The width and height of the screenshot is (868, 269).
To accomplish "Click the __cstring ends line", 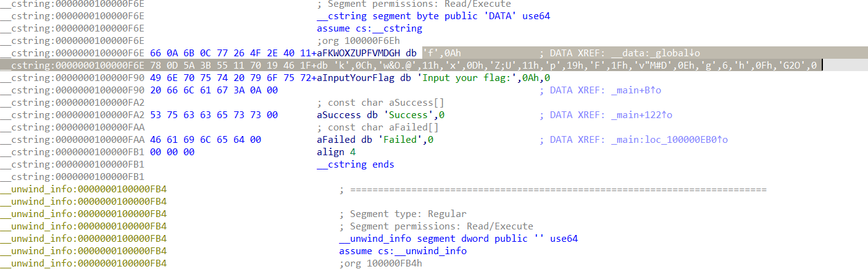I will pyautogui.click(x=355, y=164).
